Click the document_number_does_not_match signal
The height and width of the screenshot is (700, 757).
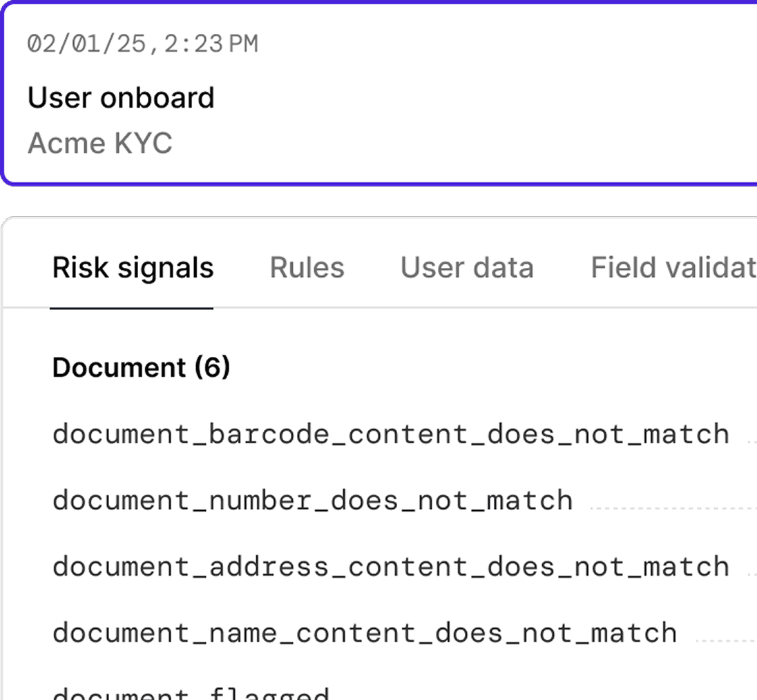[312, 500]
